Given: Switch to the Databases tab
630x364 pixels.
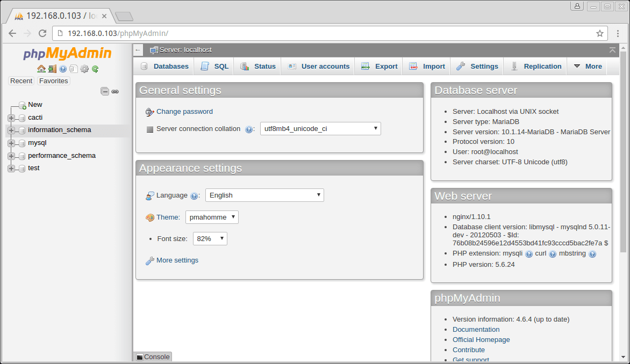Looking at the screenshot, I should point(164,67).
